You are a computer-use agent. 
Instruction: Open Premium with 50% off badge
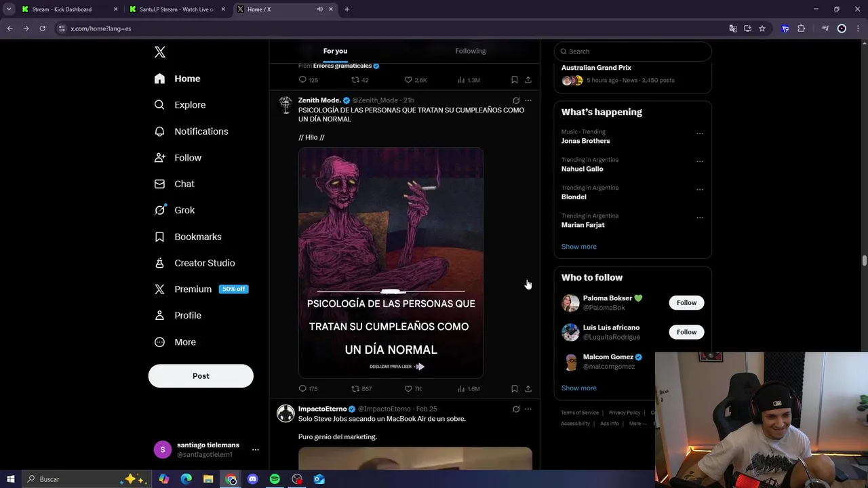pos(201,289)
